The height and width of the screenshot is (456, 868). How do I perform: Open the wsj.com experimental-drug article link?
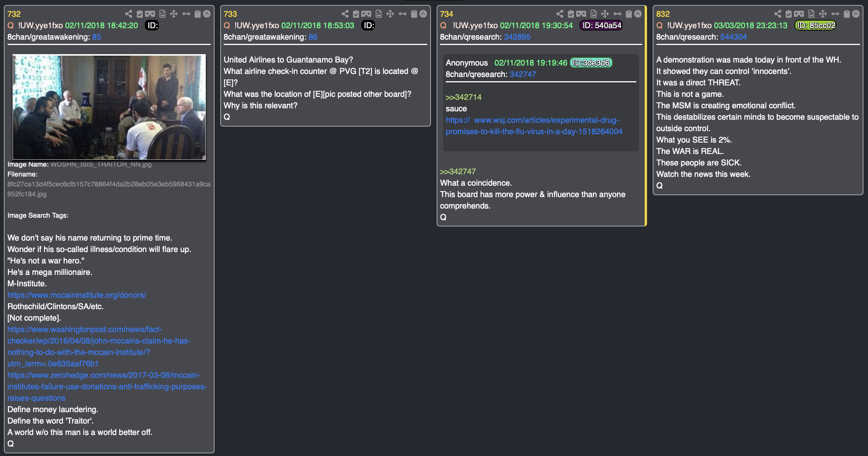pyautogui.click(x=534, y=126)
